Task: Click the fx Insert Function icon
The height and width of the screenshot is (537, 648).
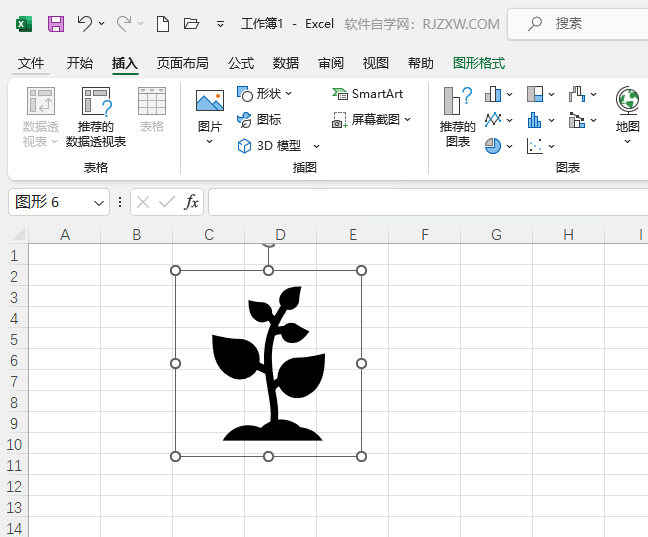Action: point(191,202)
